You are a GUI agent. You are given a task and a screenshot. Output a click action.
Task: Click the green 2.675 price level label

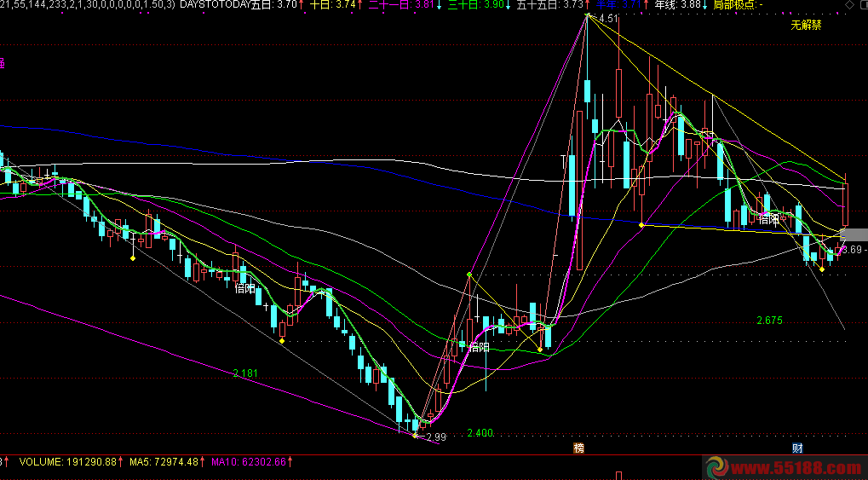point(768,321)
